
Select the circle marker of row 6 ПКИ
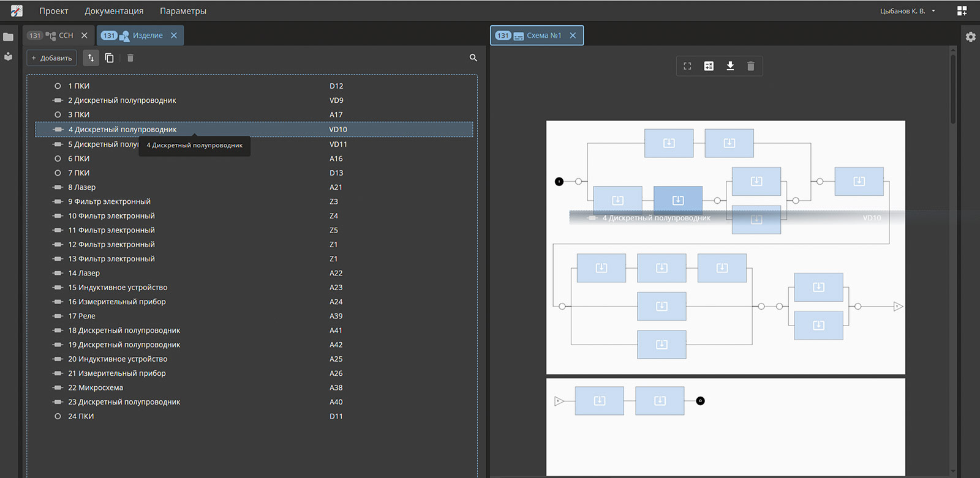pos(58,159)
